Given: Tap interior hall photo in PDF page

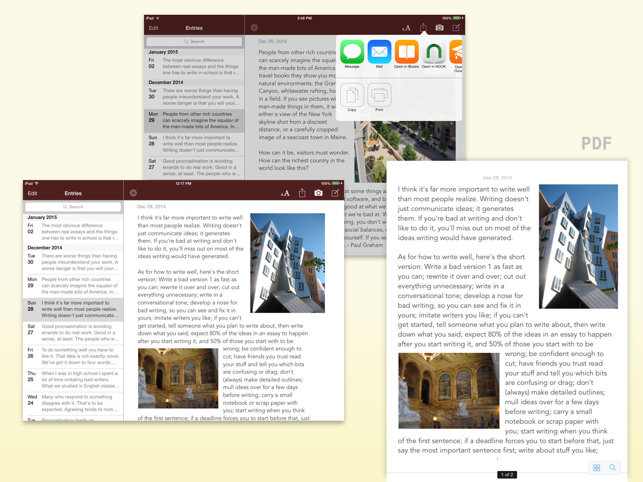Looking at the screenshot, I should [x=449, y=391].
